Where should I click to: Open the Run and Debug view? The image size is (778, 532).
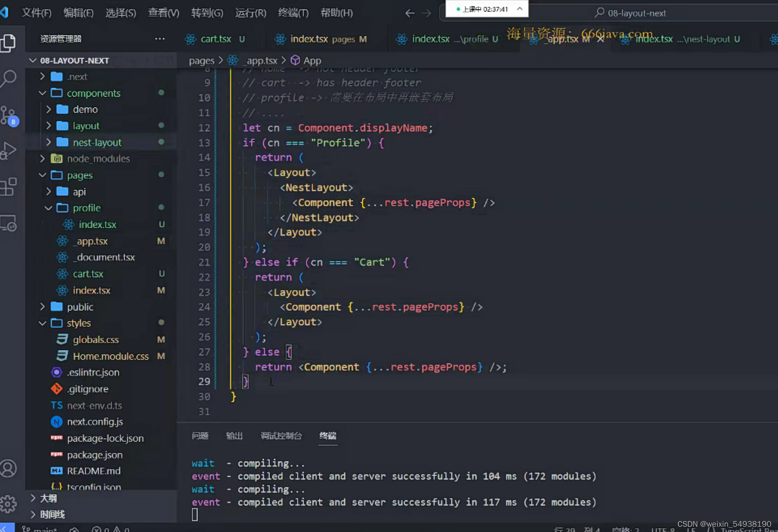8,151
